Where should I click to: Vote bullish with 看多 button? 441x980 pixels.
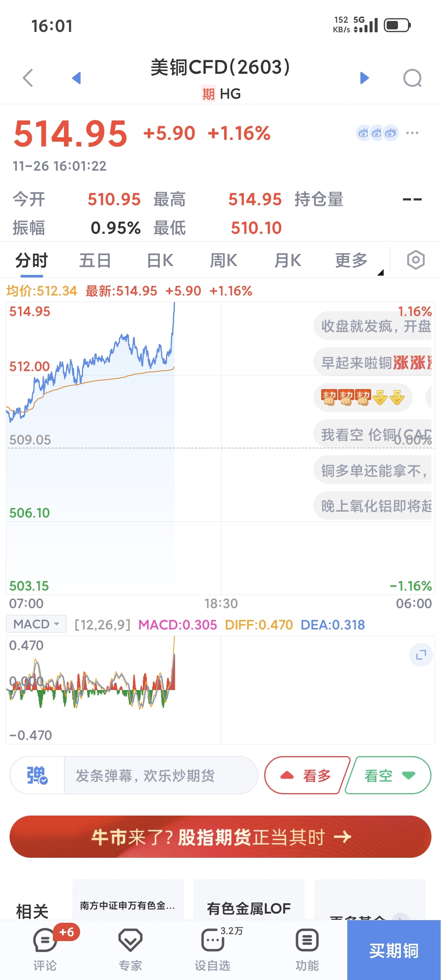[307, 775]
